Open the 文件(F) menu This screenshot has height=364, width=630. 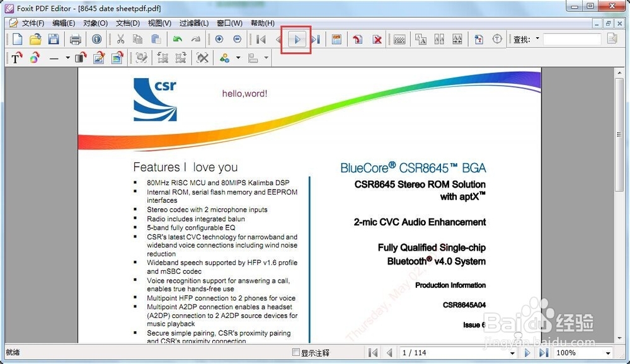pos(33,23)
